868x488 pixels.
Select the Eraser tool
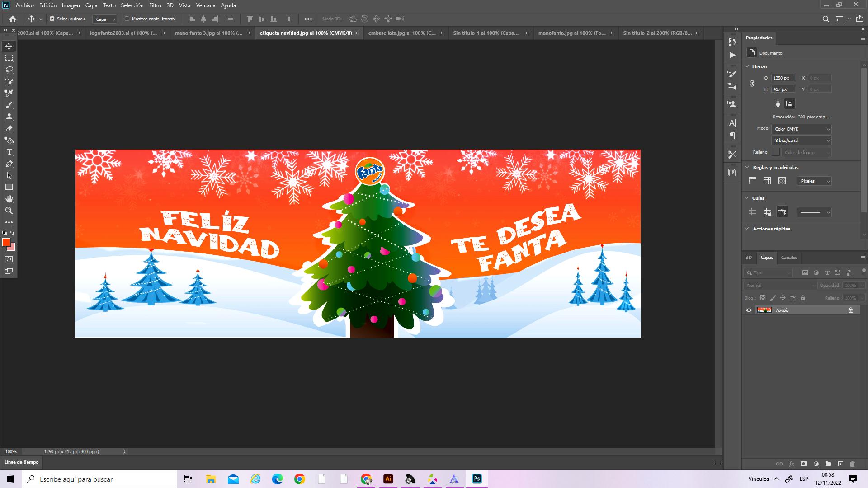9,129
